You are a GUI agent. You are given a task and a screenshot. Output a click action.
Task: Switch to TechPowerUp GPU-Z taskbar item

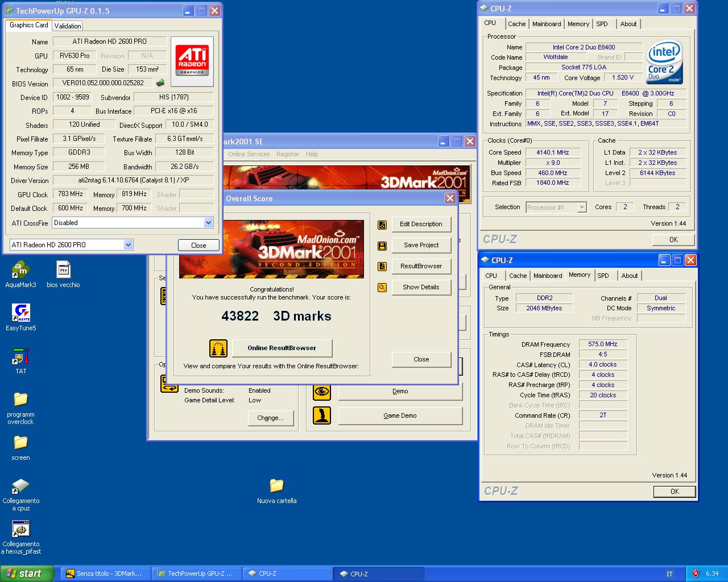196,574
